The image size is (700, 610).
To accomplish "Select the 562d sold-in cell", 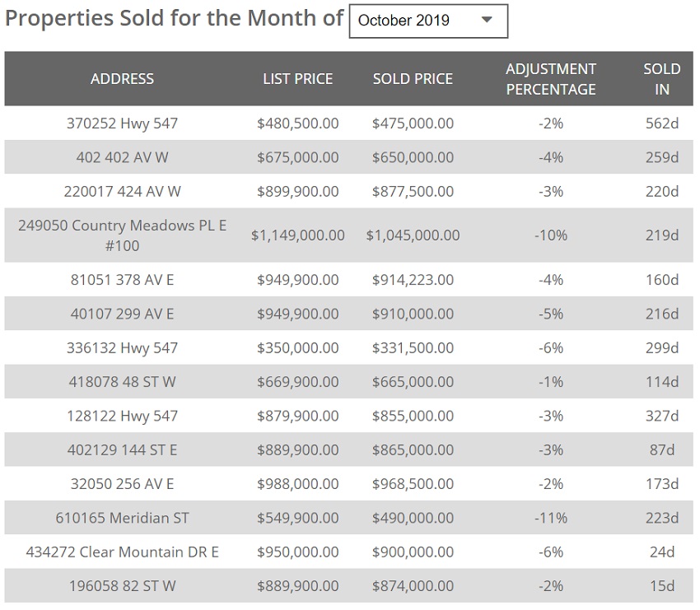I will pyautogui.click(x=661, y=123).
